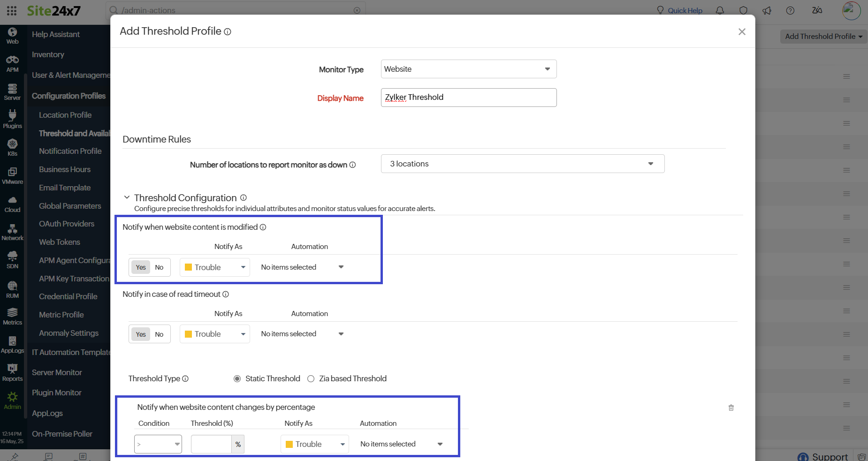This screenshot has width=868, height=461.
Task: Open Notify As dropdown for read timeout
Action: coord(215,334)
